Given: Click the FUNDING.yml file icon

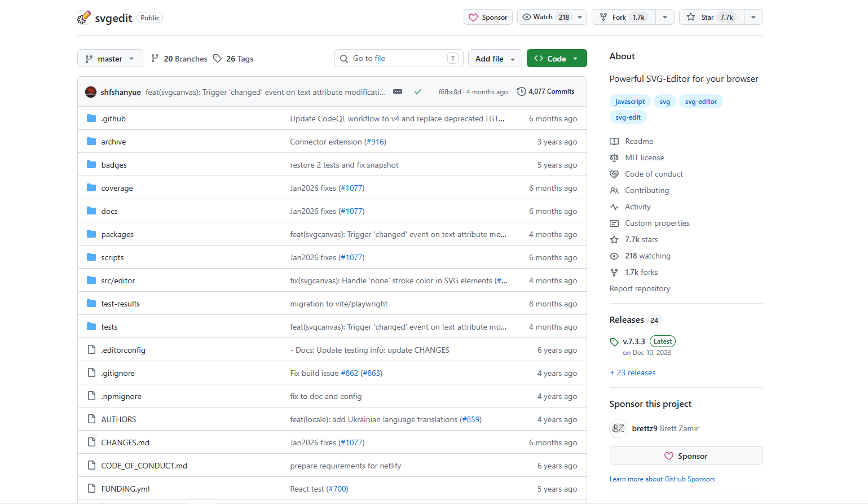Looking at the screenshot, I should [91, 489].
